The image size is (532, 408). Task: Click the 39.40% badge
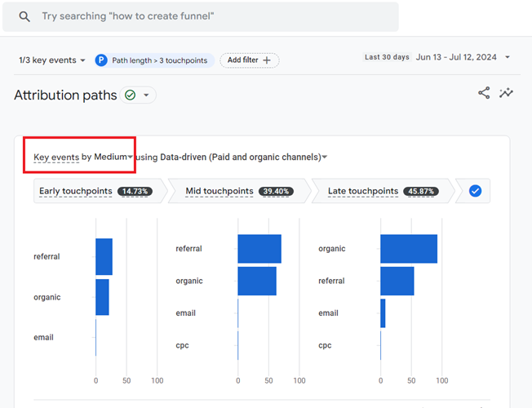276,192
